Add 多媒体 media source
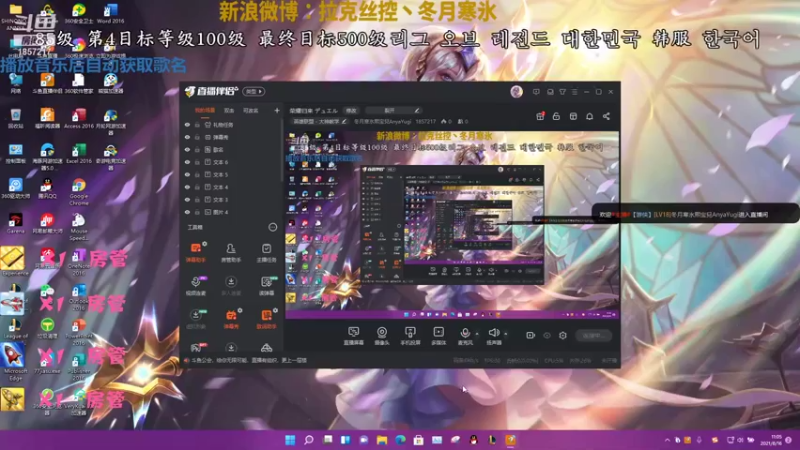Image resolution: width=800 pixels, height=450 pixels. (x=438, y=336)
